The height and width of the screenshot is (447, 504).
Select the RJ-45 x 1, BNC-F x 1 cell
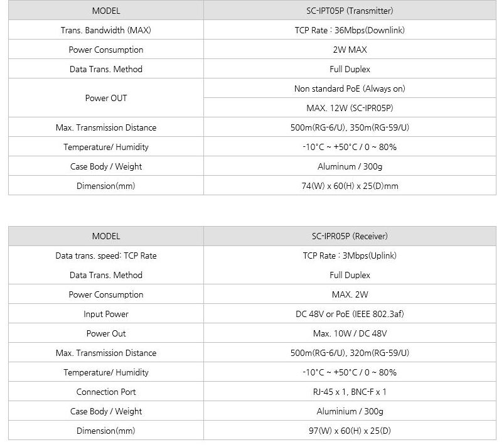[349, 392]
